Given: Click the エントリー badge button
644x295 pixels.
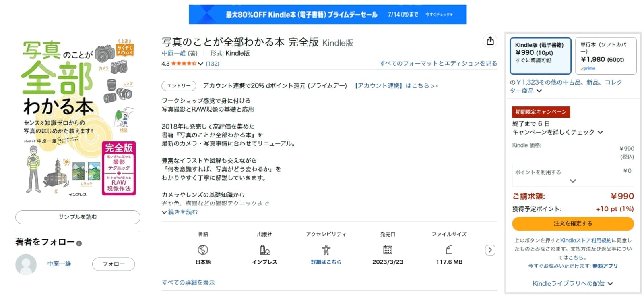Looking at the screenshot, I should 179,86.
